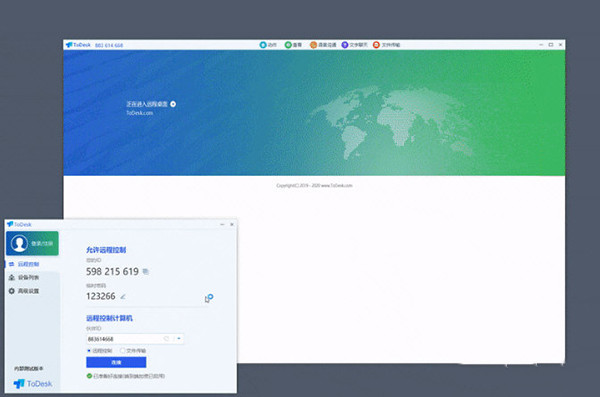Minimize the remote session window
Screen dimensions: 600x397
pos(541,45)
